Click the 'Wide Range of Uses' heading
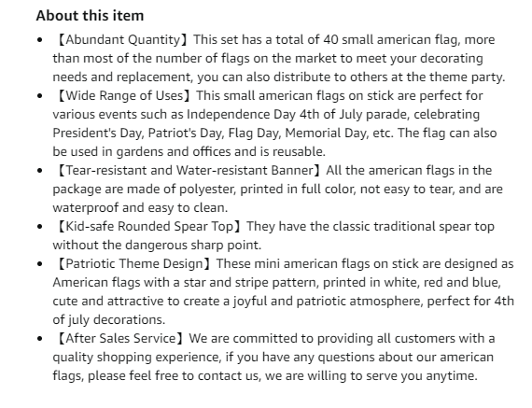 tap(124, 96)
